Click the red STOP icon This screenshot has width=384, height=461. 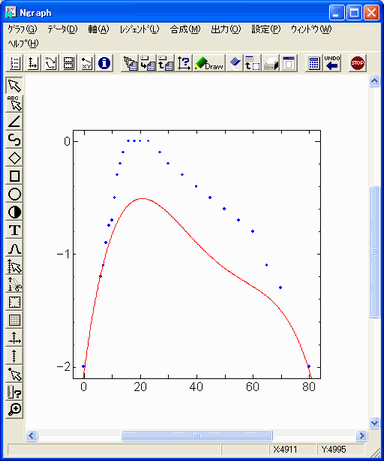click(357, 63)
